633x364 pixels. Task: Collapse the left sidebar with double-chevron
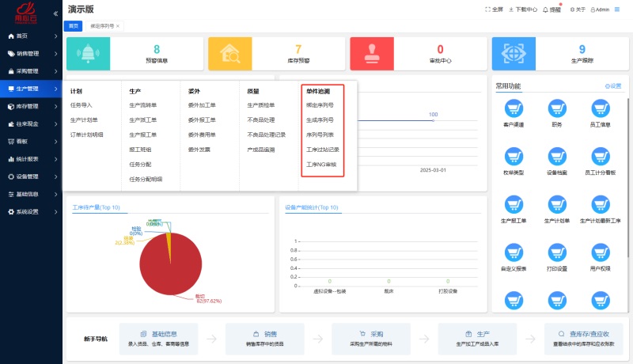click(x=55, y=13)
